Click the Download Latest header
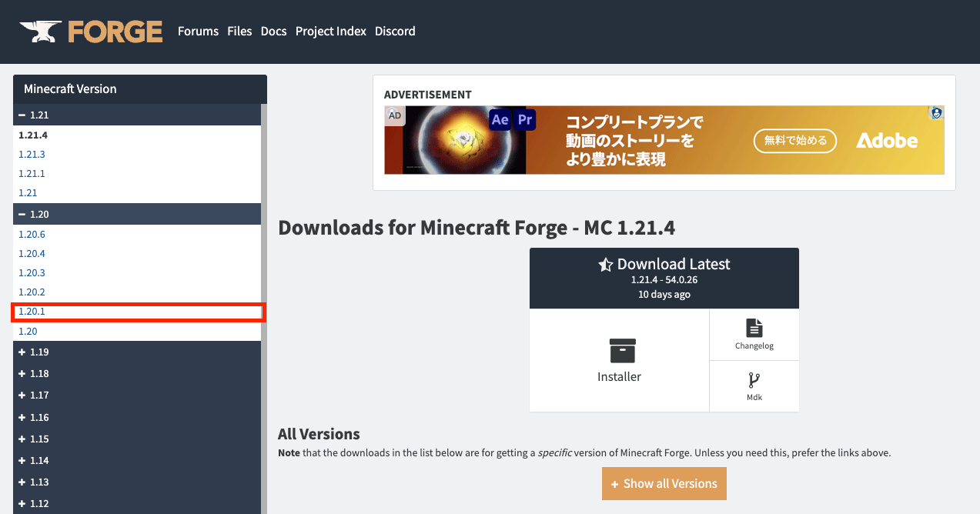980x514 pixels. (x=664, y=278)
